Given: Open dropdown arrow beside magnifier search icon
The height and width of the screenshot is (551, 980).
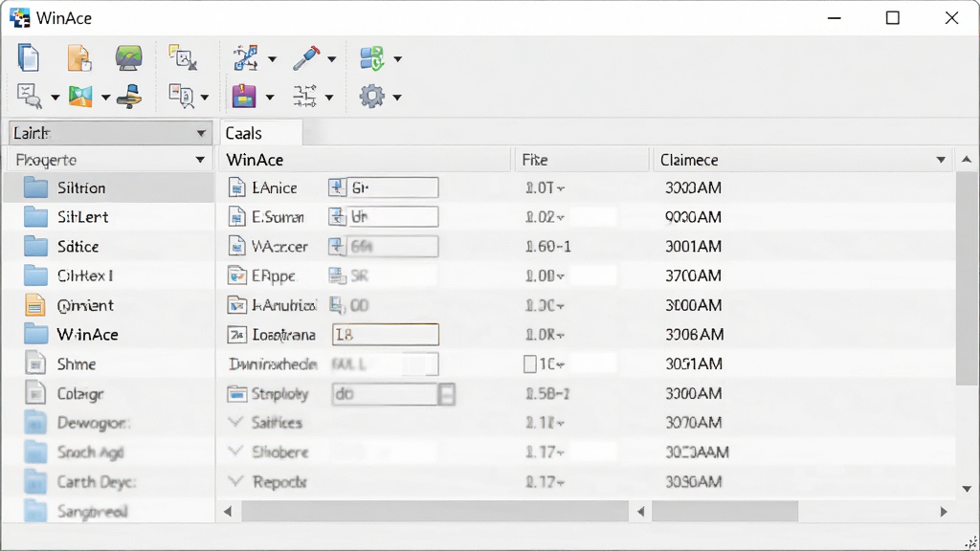Looking at the screenshot, I should click(x=55, y=98).
